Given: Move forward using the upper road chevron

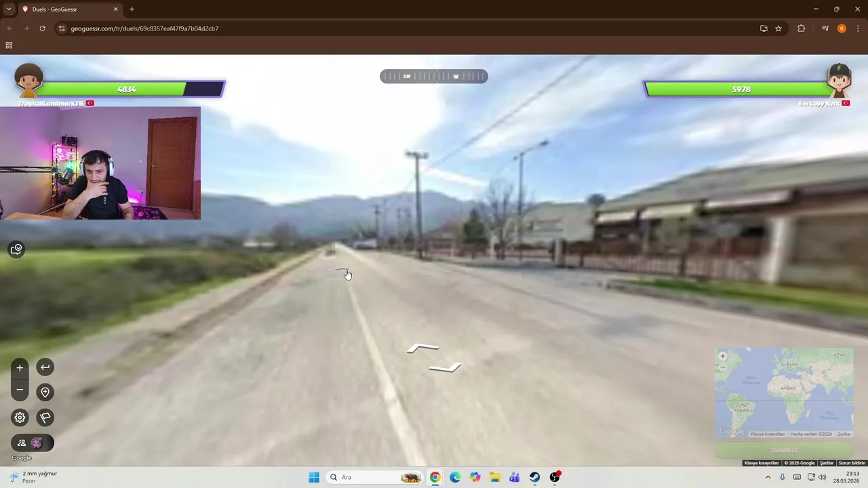Looking at the screenshot, I should [x=422, y=349].
